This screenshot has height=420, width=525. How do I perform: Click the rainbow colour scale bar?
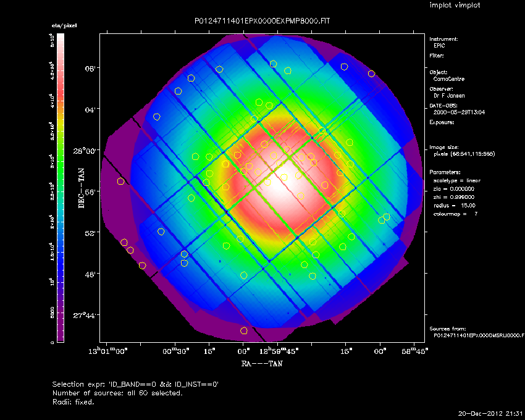pyautogui.click(x=61, y=188)
